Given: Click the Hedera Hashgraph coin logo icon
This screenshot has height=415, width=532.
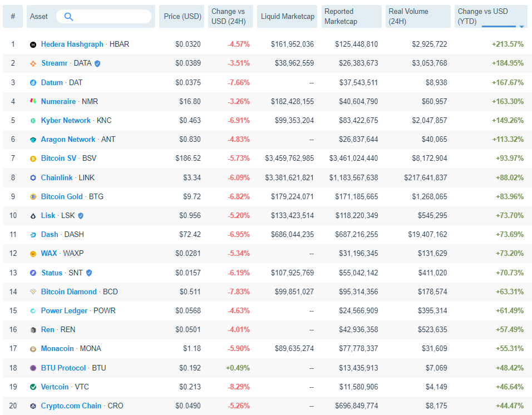Looking at the screenshot, I should pos(33,45).
